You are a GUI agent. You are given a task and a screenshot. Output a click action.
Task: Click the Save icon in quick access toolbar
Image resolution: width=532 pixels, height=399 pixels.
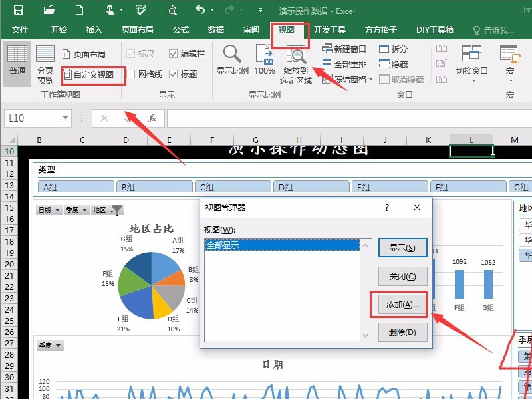click(19, 10)
